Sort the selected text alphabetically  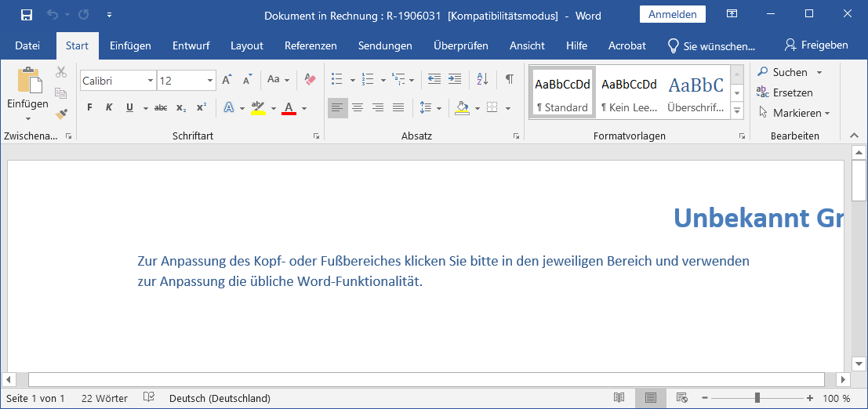482,79
